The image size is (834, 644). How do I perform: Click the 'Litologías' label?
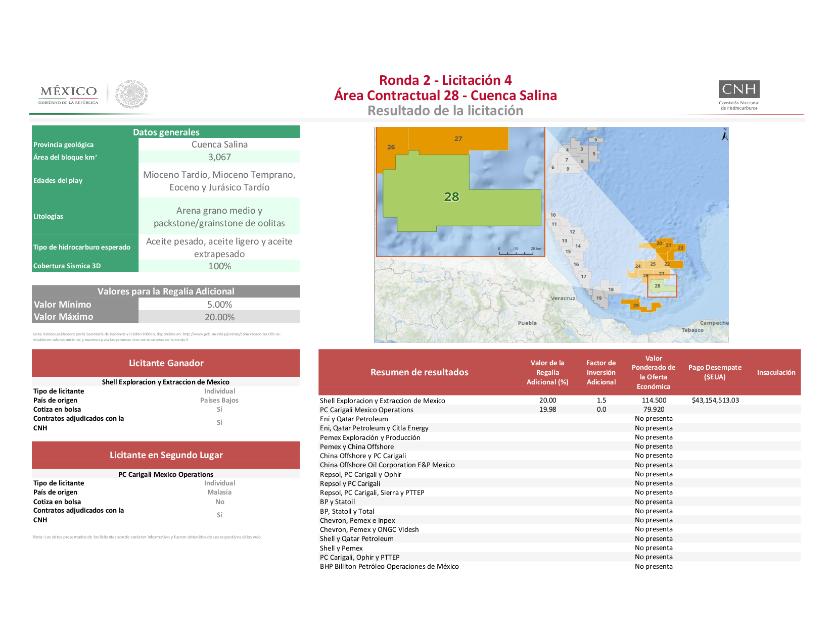click(x=48, y=216)
